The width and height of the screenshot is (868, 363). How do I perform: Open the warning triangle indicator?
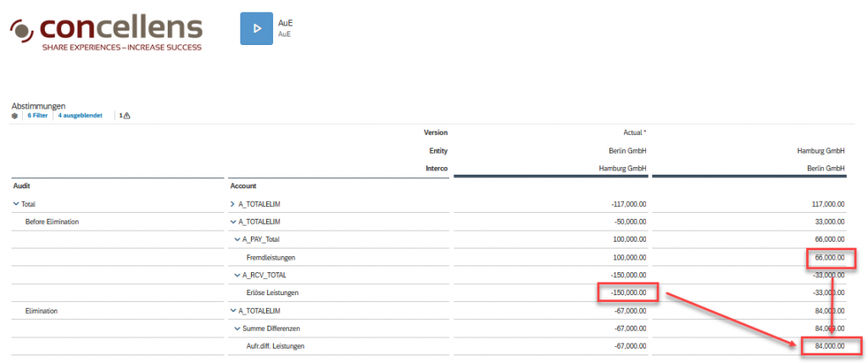point(125,115)
